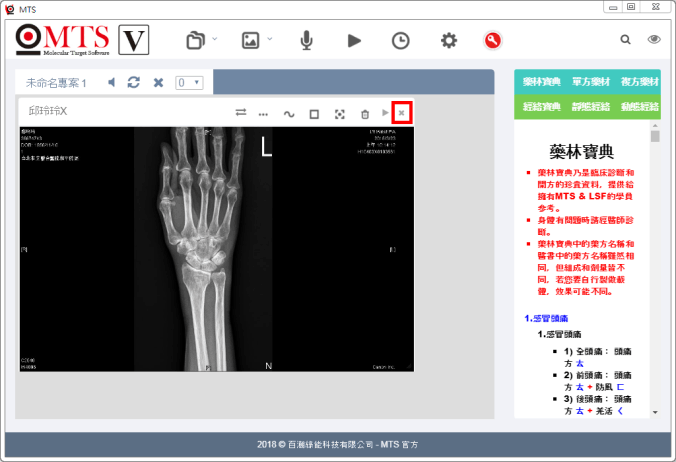Viewport: 676px width, 462px height.
Task: Click the magnifier search icon at top right
Action: (x=626, y=40)
